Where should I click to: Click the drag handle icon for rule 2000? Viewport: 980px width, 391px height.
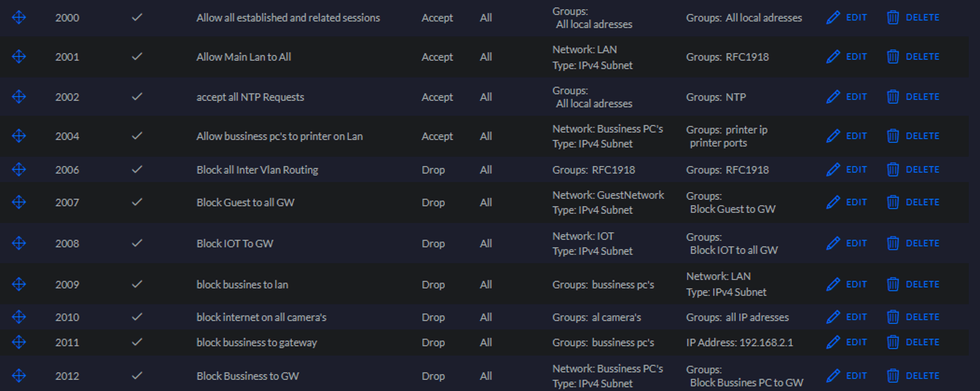click(x=19, y=17)
